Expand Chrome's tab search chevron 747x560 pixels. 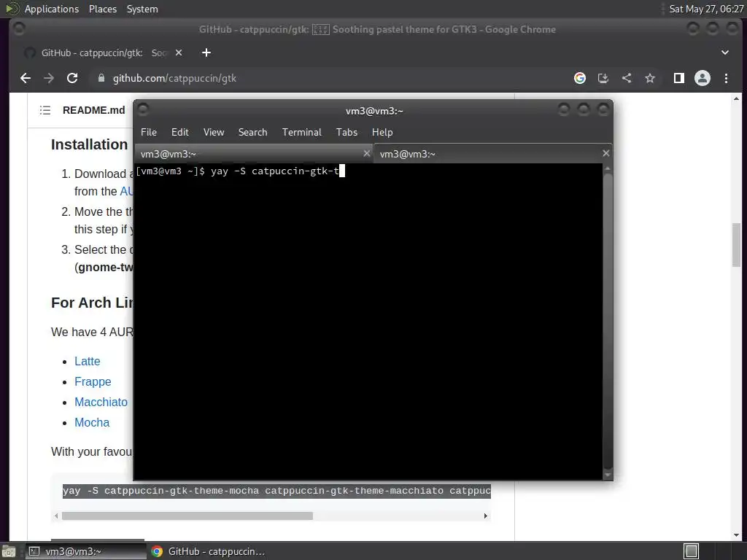725,52
